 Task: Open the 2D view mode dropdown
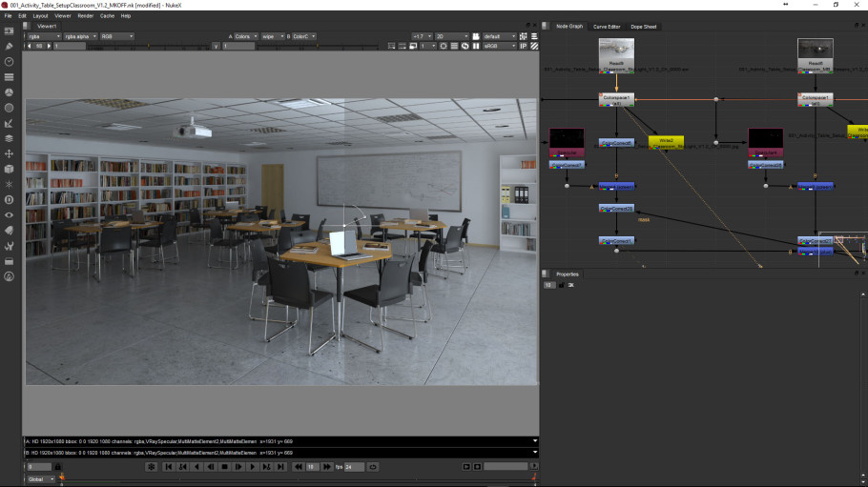point(452,36)
